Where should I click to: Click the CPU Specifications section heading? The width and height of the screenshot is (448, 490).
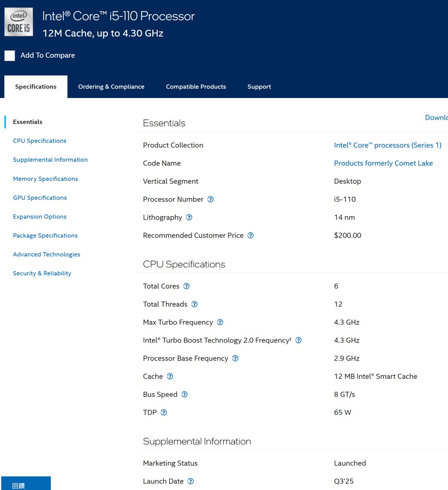click(x=184, y=264)
